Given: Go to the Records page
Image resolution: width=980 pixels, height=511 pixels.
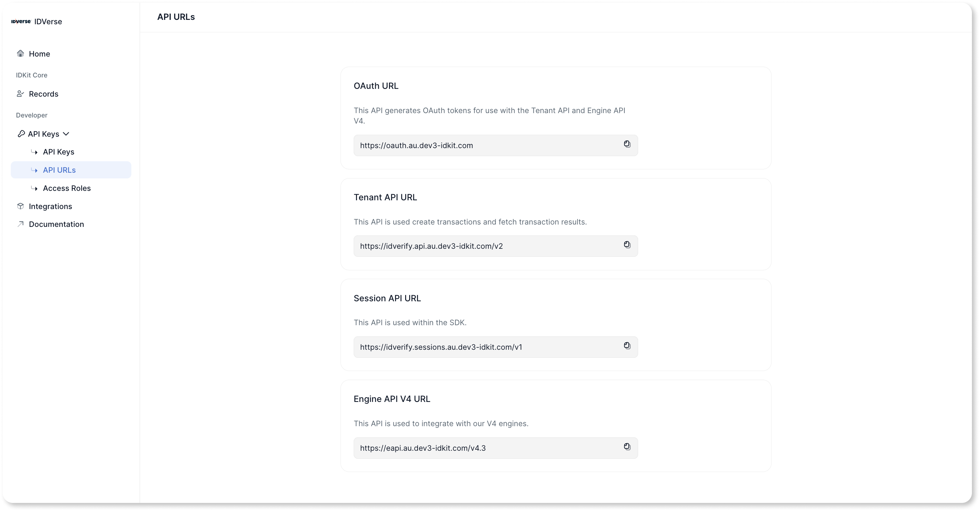Looking at the screenshot, I should [x=43, y=94].
